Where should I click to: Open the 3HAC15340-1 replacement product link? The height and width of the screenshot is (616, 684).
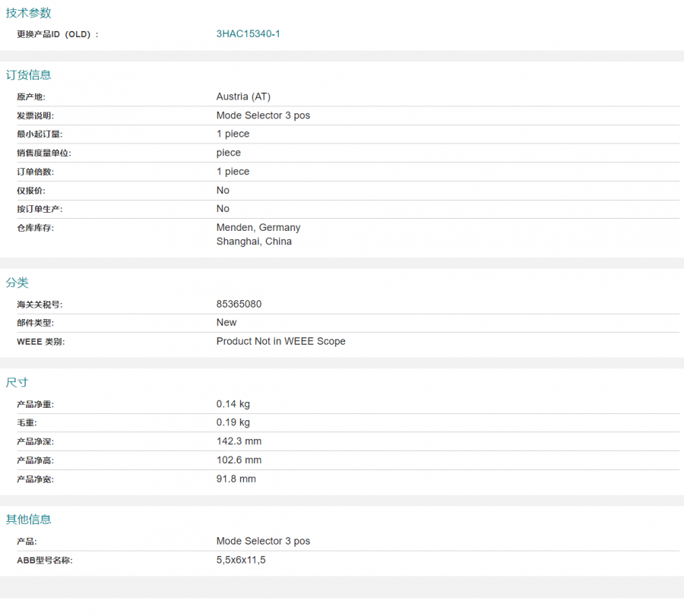point(248,34)
